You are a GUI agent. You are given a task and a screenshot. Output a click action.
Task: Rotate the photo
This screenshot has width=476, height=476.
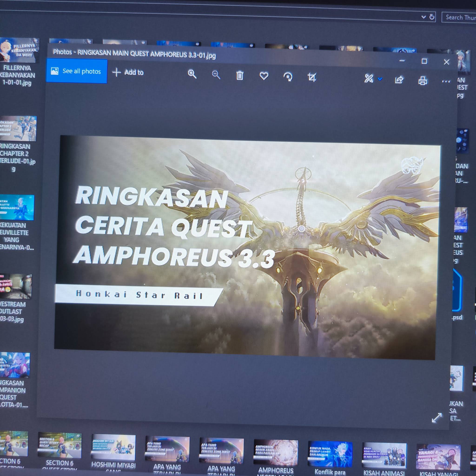[288, 77]
